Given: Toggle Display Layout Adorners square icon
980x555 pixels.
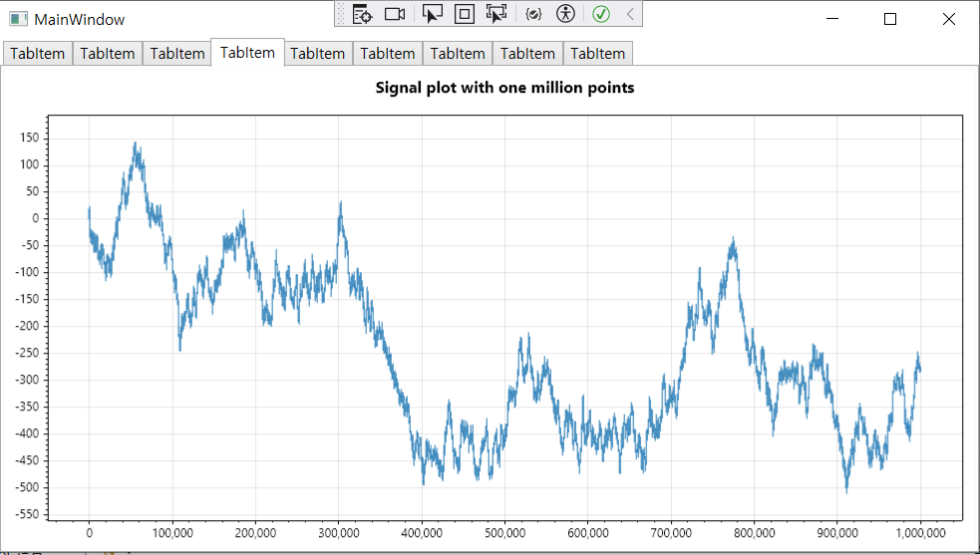Looking at the screenshot, I should 465,14.
